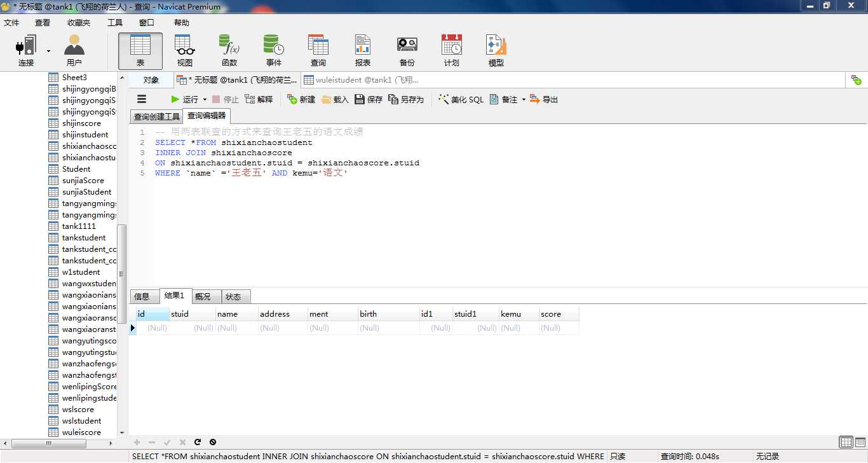The width and height of the screenshot is (868, 463).
Task: Open the 查询 (Query) objects
Action: [x=318, y=51]
